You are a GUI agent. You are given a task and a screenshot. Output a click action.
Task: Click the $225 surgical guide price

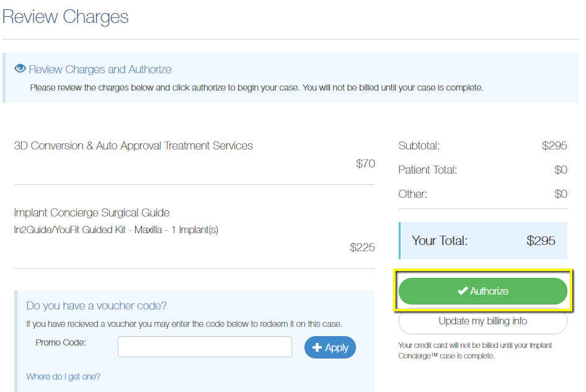click(x=362, y=247)
